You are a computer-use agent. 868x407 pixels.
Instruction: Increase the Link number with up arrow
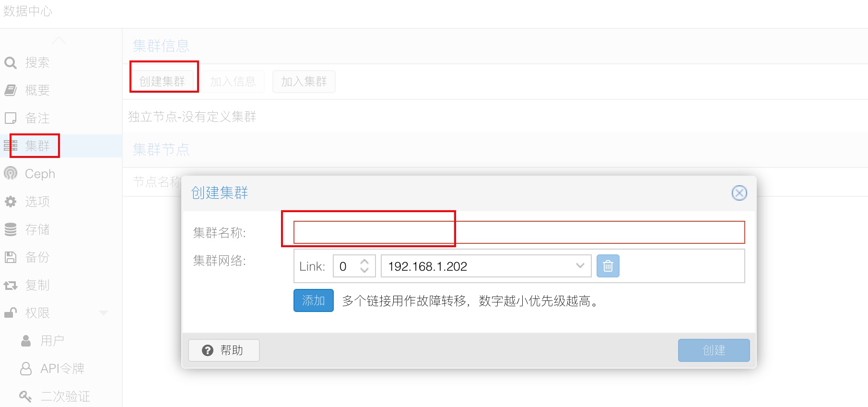(364, 262)
